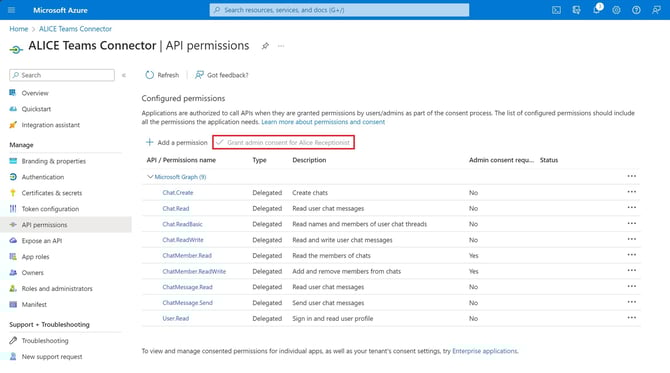The width and height of the screenshot is (670, 373).
Task: Open the Chat.Read permission link
Action: click(176, 209)
